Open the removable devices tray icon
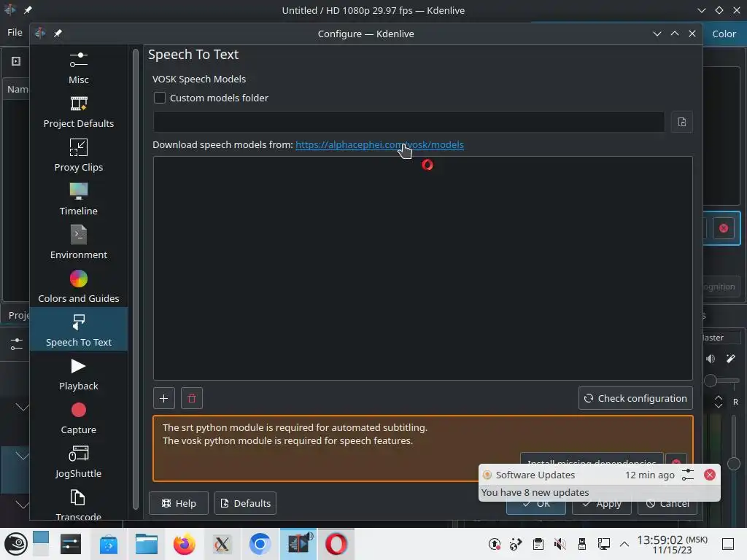Screen dimensions: 747x560 pos(581,544)
